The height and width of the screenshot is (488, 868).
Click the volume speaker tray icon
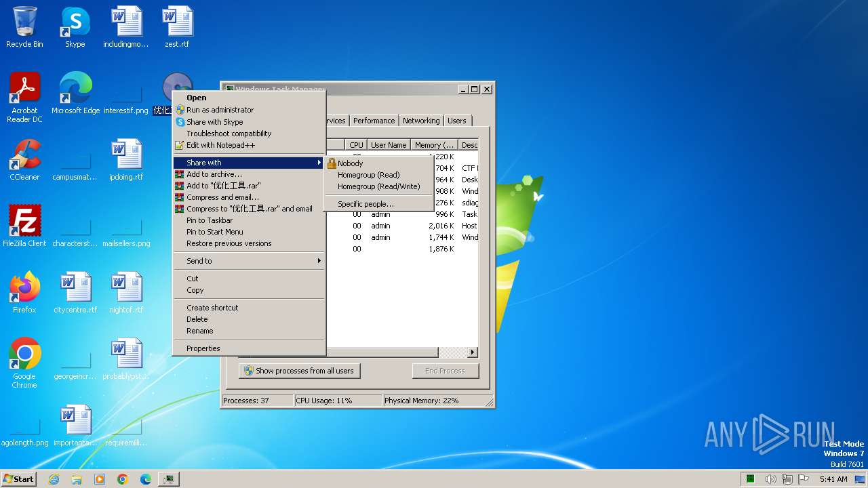click(x=770, y=479)
